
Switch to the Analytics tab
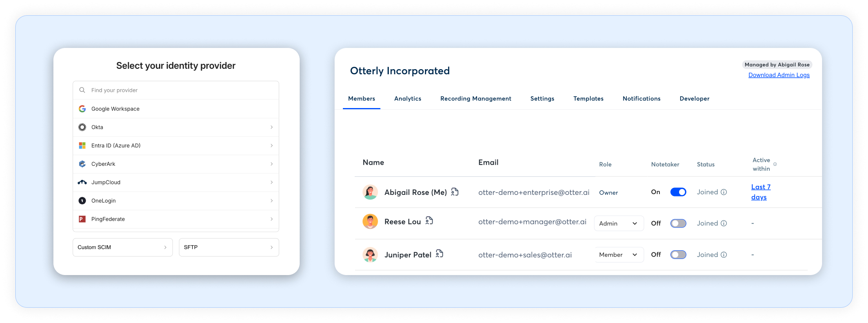(407, 99)
